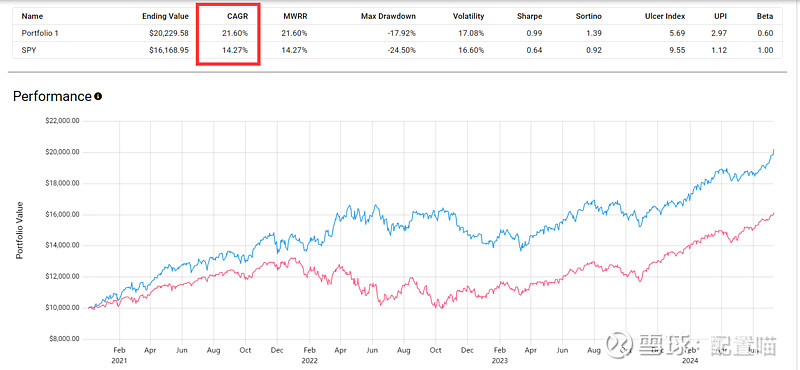The image size is (800, 370).
Task: Click the Feb 2023 x-axis label
Action: coord(501,355)
